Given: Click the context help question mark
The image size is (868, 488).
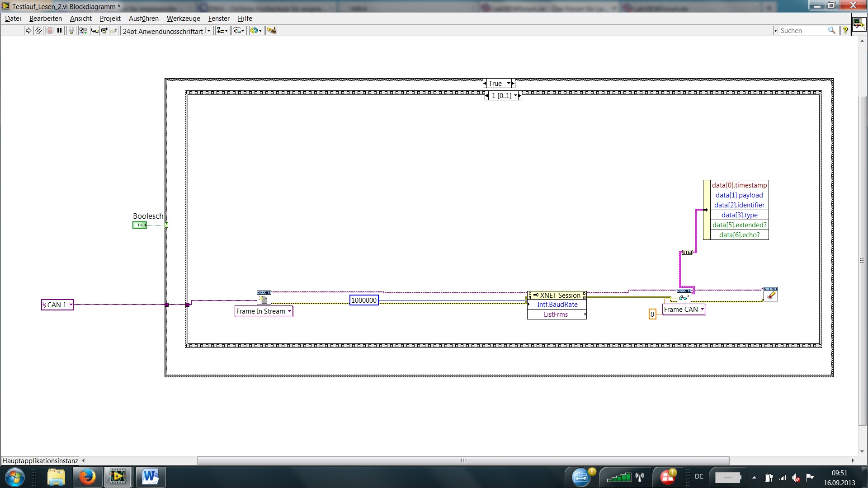Looking at the screenshot, I should coord(845,30).
